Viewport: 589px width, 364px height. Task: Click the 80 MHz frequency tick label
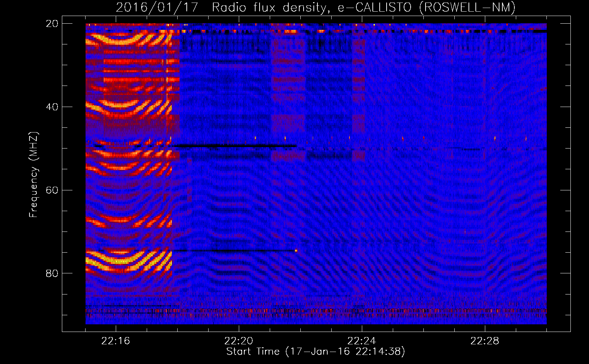pyautogui.click(x=52, y=273)
